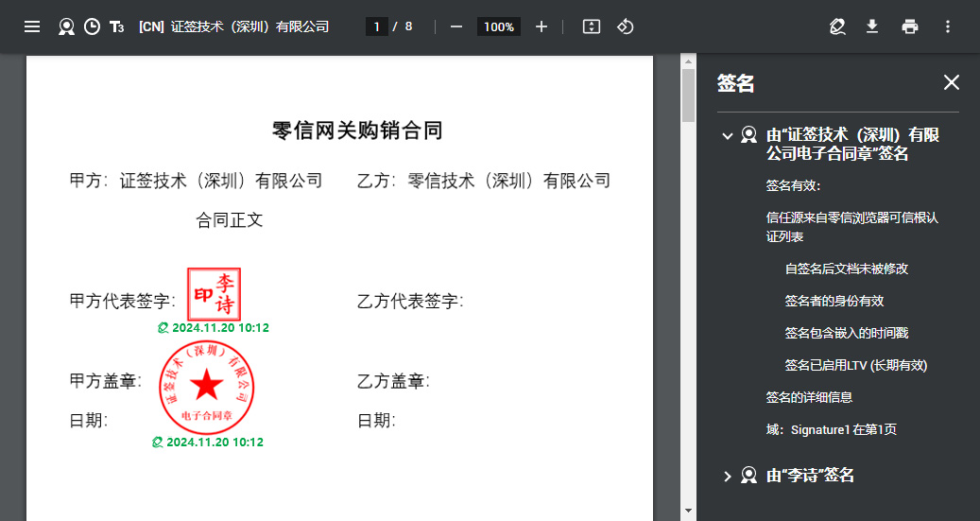Edit the current page number field
This screenshot has height=521, width=980.
(377, 26)
